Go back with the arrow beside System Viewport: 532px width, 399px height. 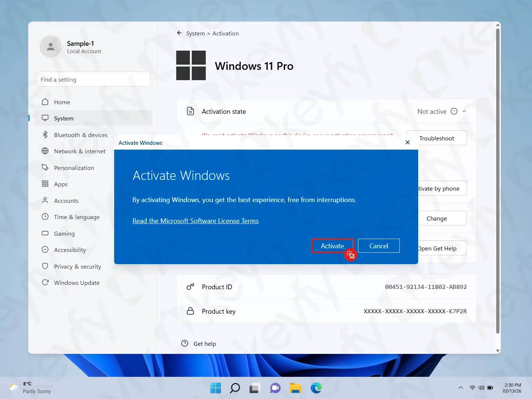point(179,33)
